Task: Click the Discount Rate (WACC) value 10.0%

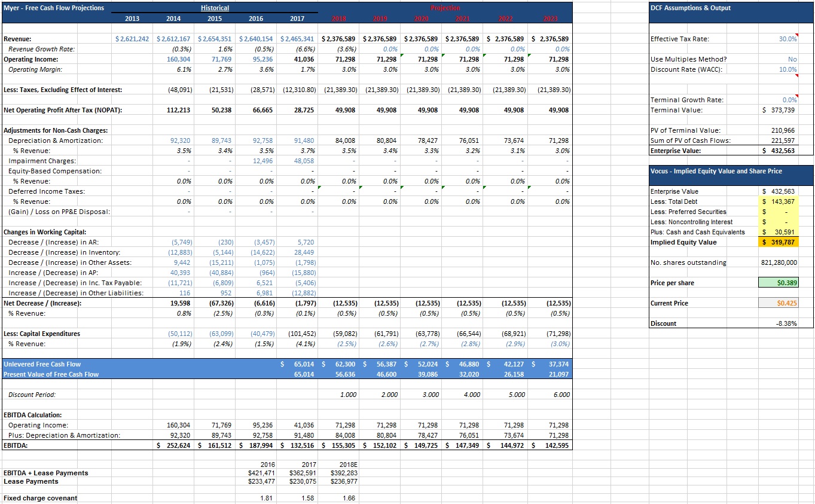Action: [x=787, y=69]
